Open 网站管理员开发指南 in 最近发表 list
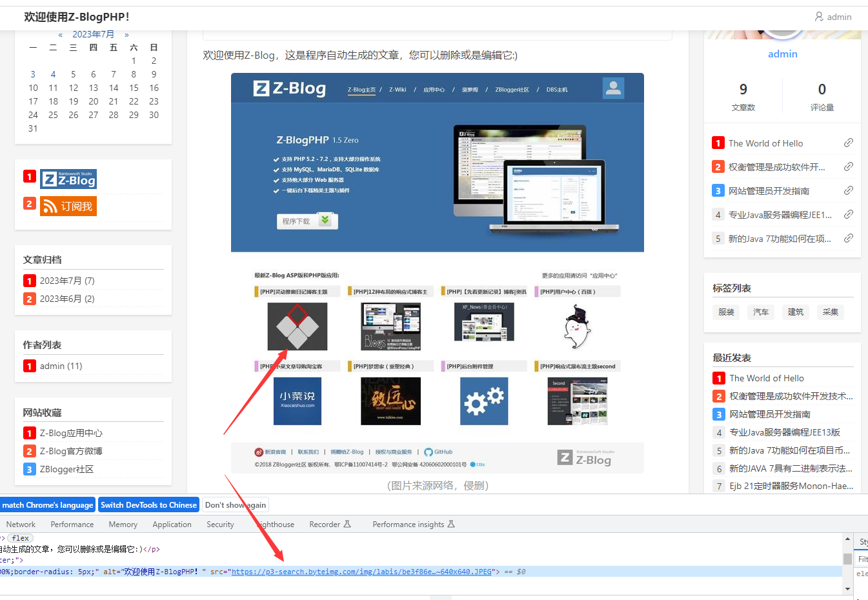The width and height of the screenshot is (868, 600). coord(770,414)
